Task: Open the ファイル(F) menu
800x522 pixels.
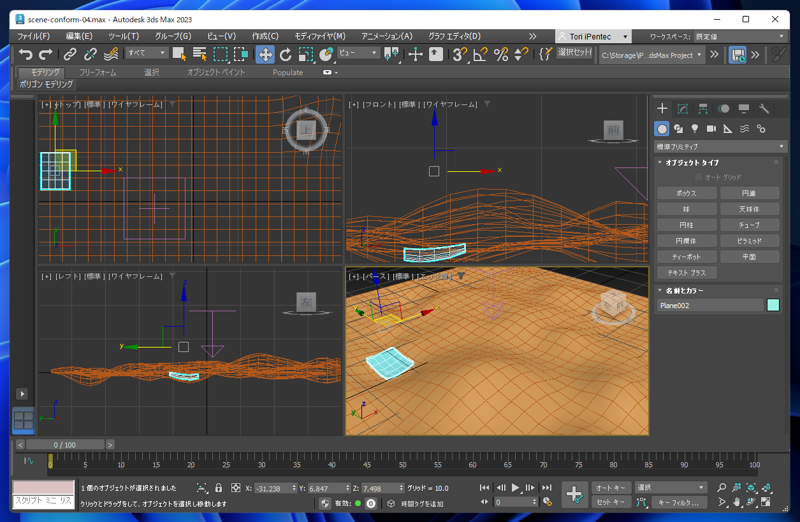Action: coord(34,36)
